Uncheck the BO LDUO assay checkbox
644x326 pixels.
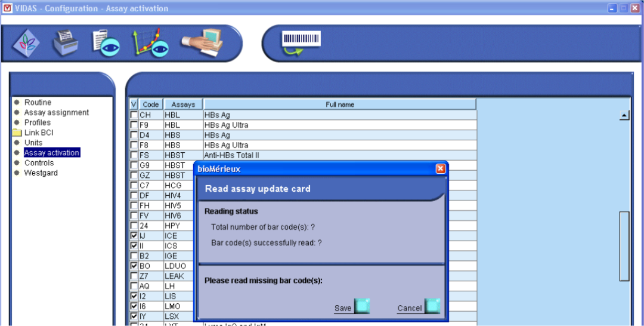134,266
